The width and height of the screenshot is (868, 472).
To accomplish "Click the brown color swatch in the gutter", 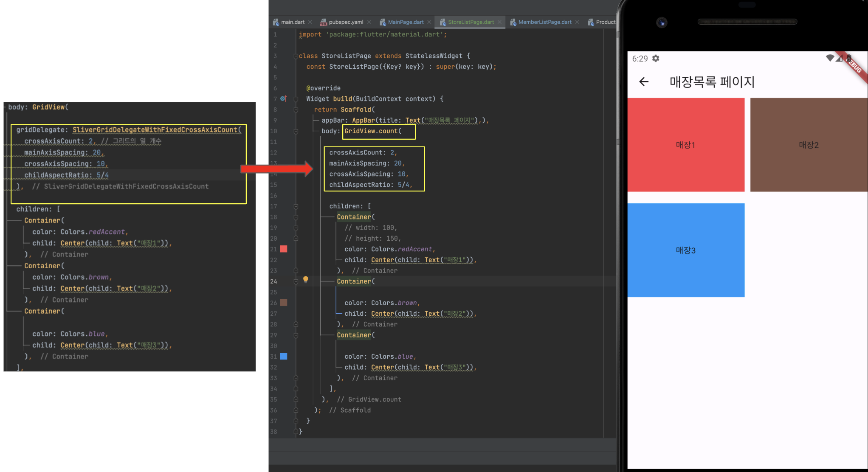I will pyautogui.click(x=284, y=303).
